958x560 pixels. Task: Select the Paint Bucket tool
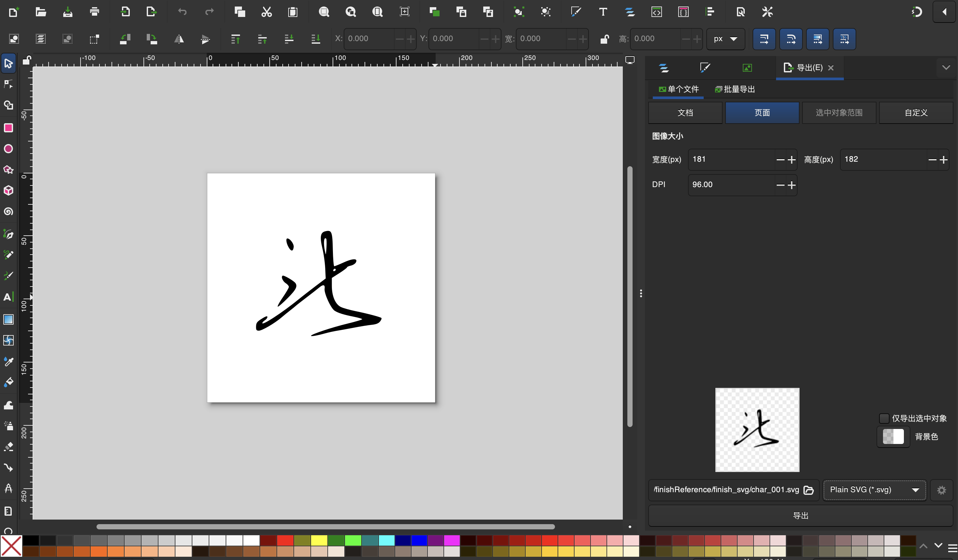[8, 382]
